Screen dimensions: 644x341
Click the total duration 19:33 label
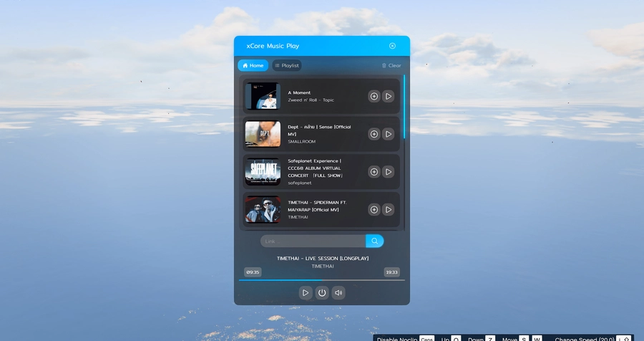[x=392, y=272]
